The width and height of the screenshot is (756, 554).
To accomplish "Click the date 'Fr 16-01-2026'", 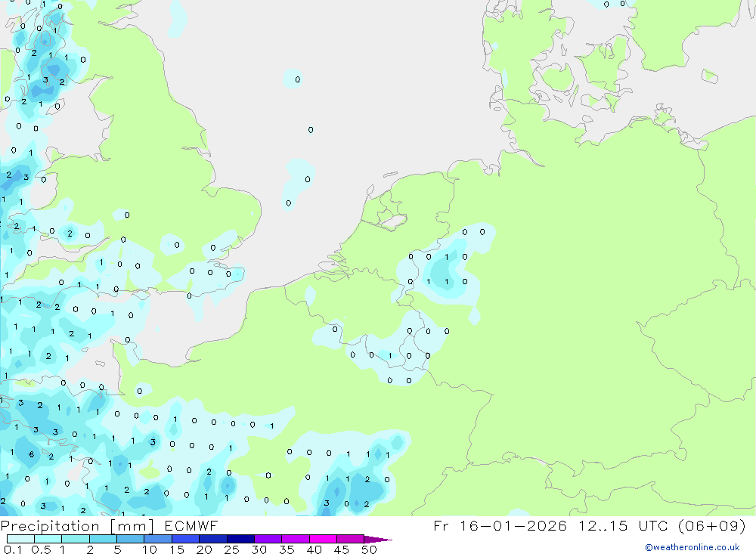I will [x=500, y=525].
